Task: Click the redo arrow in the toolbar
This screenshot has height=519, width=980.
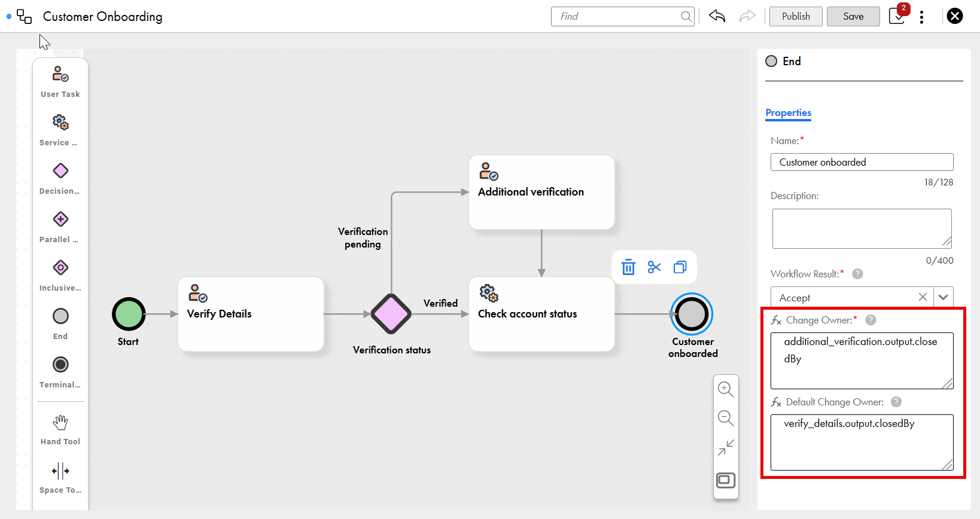Action: coord(747,16)
